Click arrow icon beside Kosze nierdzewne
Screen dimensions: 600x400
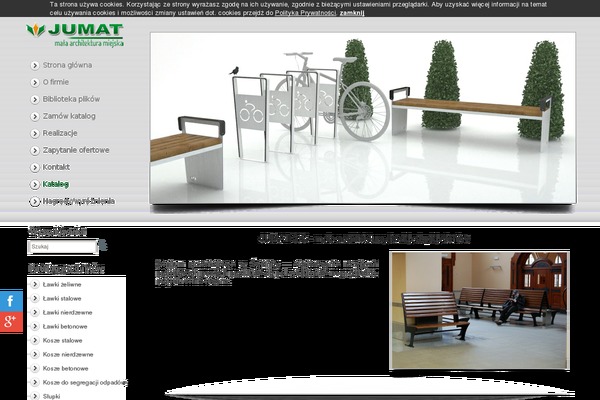click(x=35, y=354)
